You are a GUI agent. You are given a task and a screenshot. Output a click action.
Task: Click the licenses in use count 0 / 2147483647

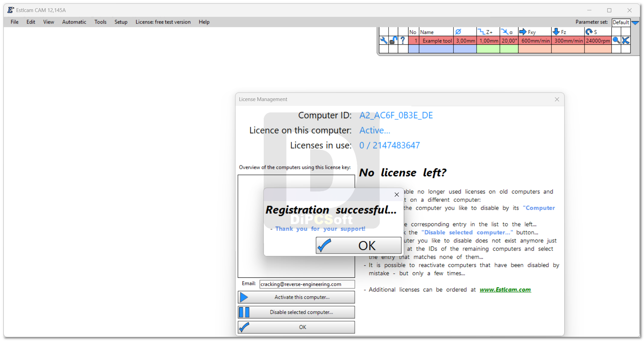coord(390,146)
